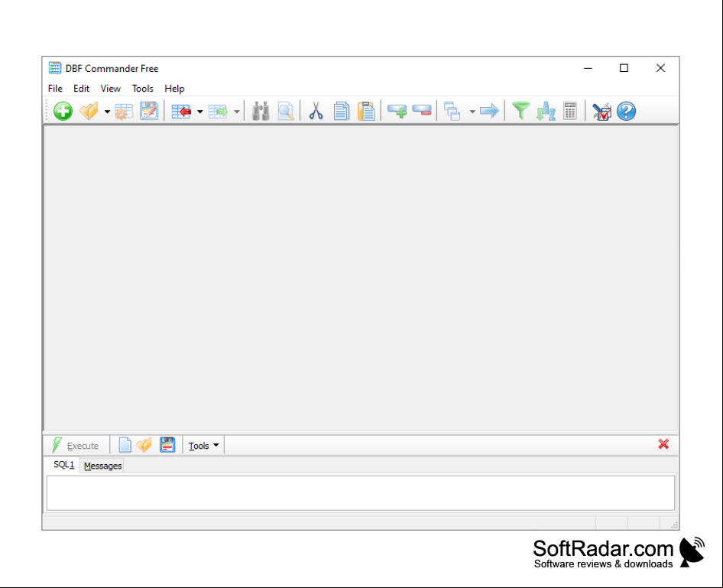Click the cascade windows icon

tap(452, 111)
